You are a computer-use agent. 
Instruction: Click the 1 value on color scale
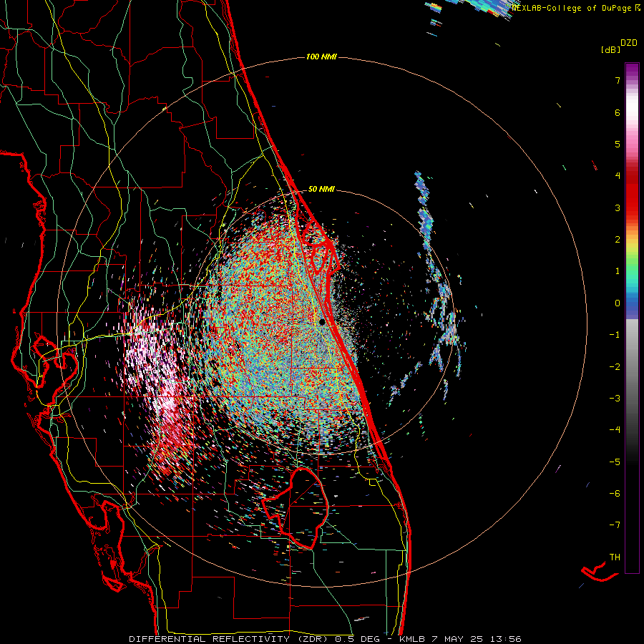618,271
